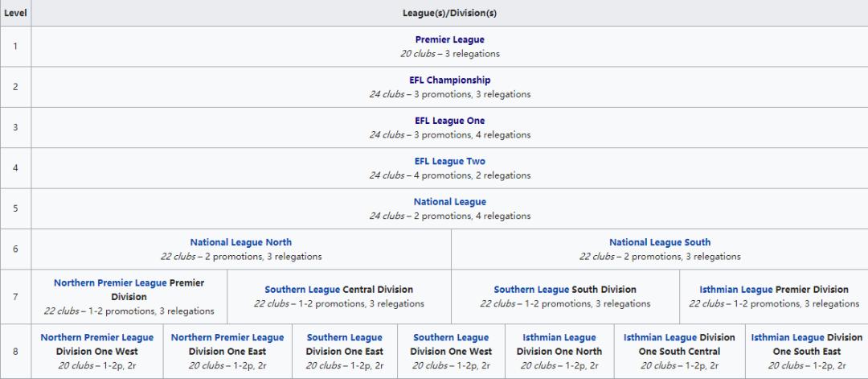Viewport: 868px width, 379px height.
Task: Follow the EFL League Two link
Action: pyautogui.click(x=449, y=161)
